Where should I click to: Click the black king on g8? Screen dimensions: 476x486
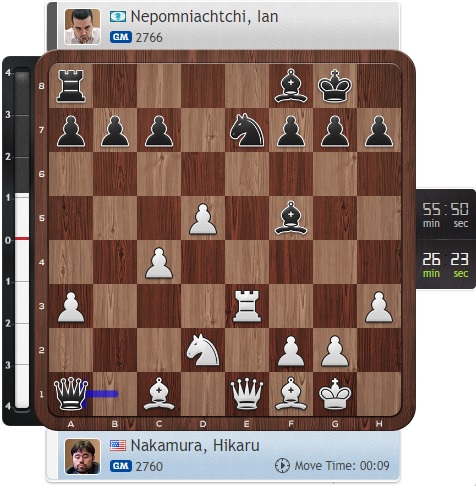click(x=335, y=86)
